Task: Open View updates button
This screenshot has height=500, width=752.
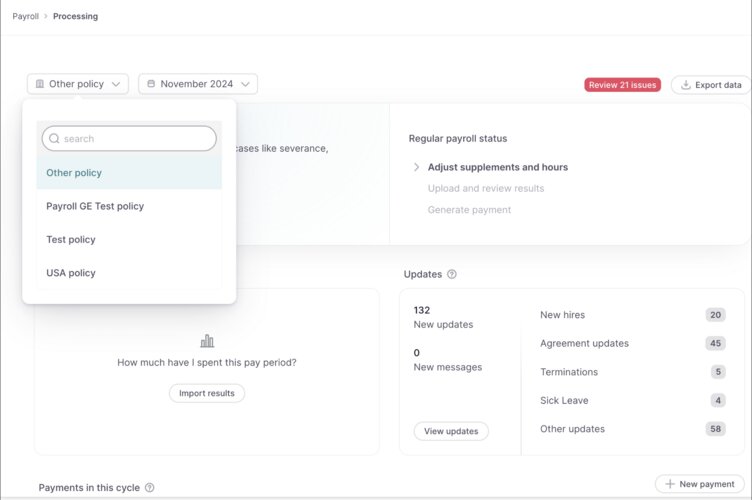Action: [451, 431]
